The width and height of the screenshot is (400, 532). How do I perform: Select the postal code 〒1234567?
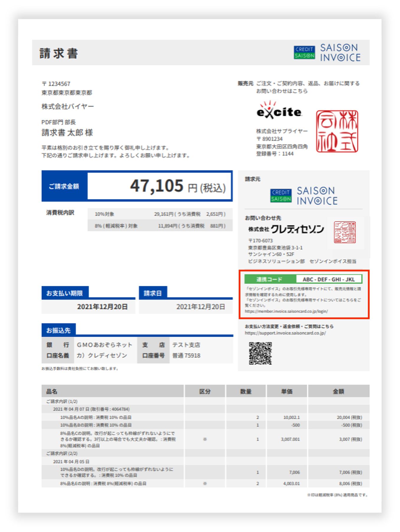pyautogui.click(x=56, y=84)
